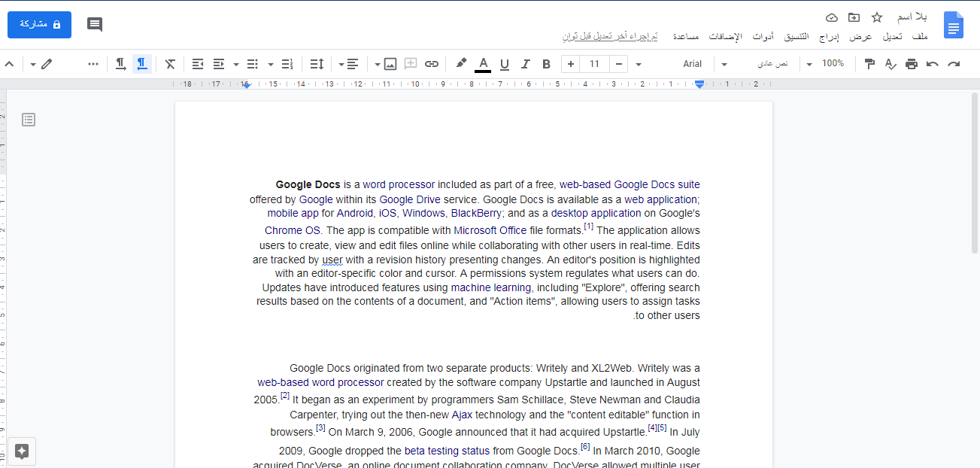The image size is (980, 468).
Task: Print the document with the printer icon
Action: pyautogui.click(x=912, y=64)
